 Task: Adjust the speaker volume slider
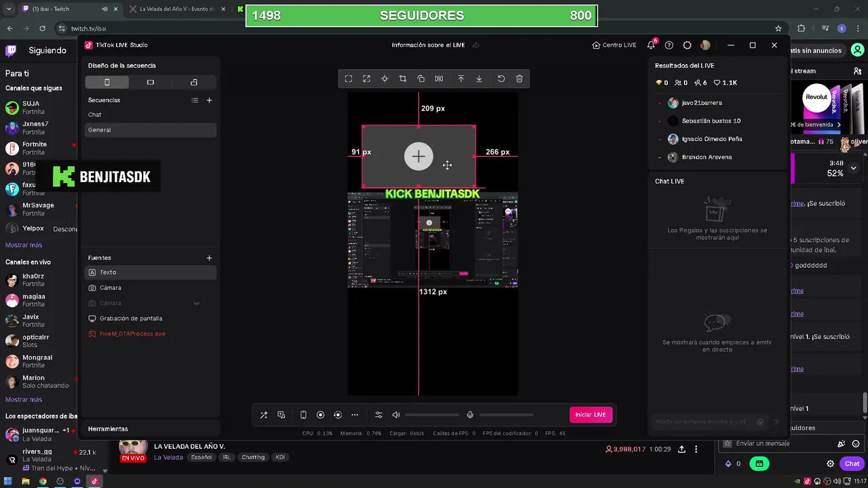(x=432, y=415)
